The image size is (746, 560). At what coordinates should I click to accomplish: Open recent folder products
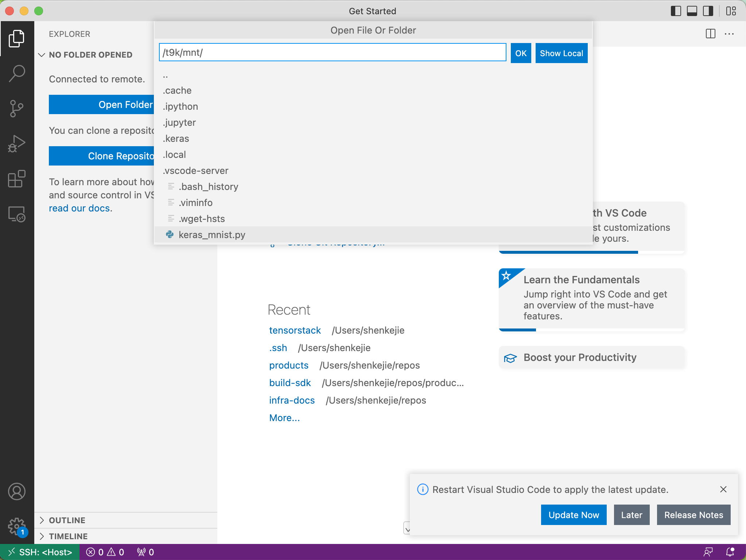click(x=289, y=365)
